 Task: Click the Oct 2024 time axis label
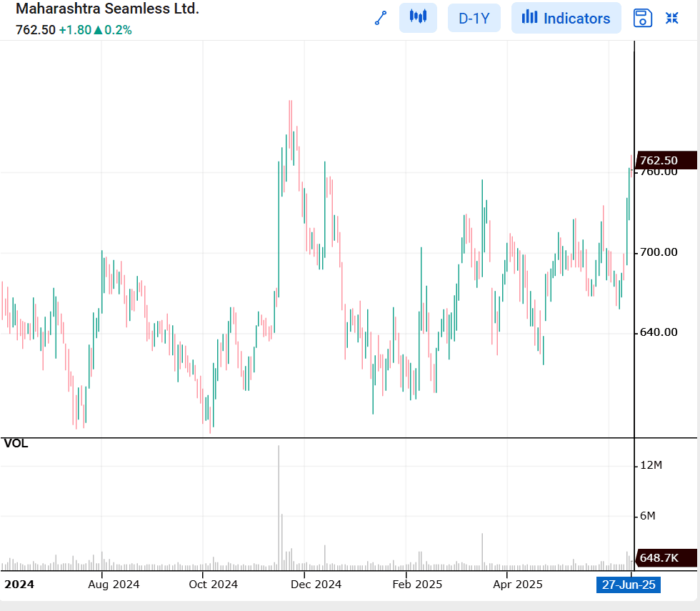click(x=214, y=585)
